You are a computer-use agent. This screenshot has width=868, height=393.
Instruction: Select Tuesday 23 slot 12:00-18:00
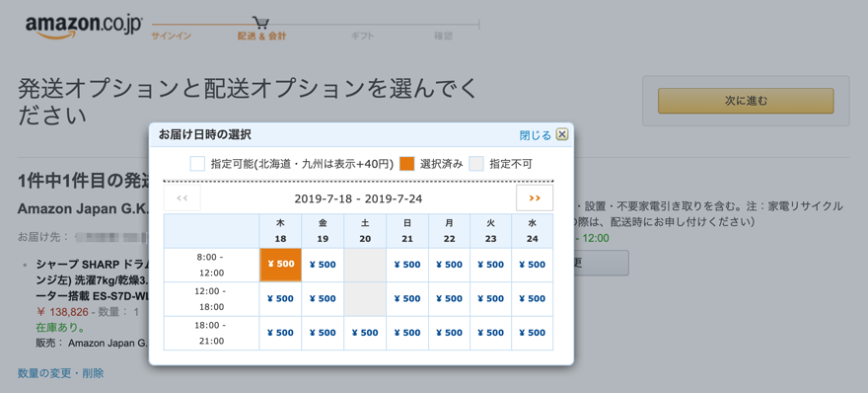tap(490, 299)
